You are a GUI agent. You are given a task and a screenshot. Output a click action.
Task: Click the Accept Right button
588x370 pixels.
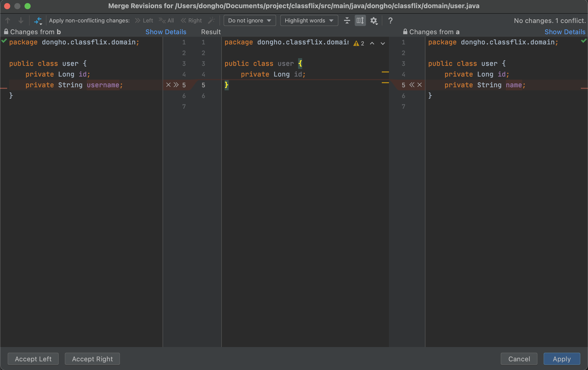[92, 359]
